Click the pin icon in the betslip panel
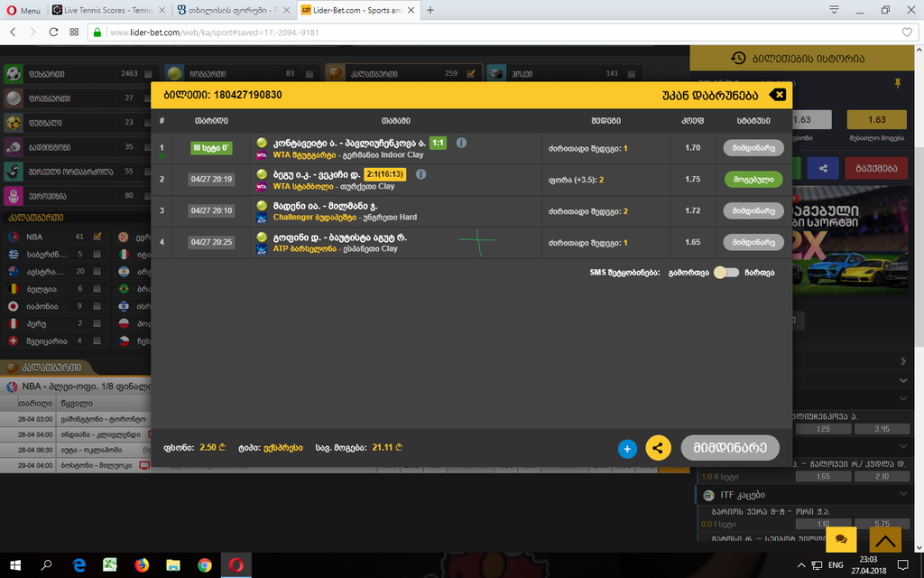This screenshot has width=924, height=578. (898, 84)
